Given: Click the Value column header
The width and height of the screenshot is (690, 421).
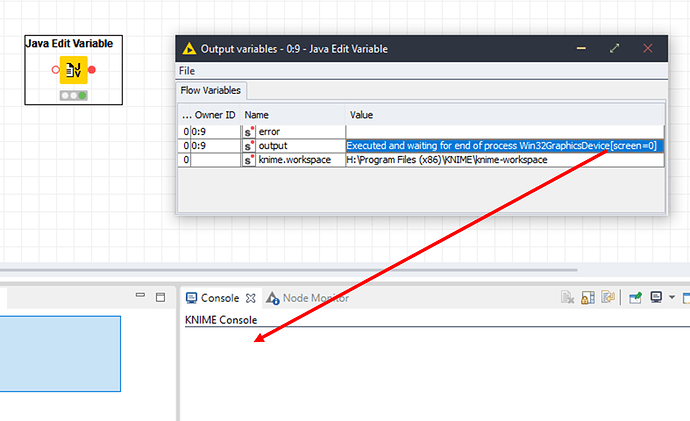Looking at the screenshot, I should pos(361,115).
